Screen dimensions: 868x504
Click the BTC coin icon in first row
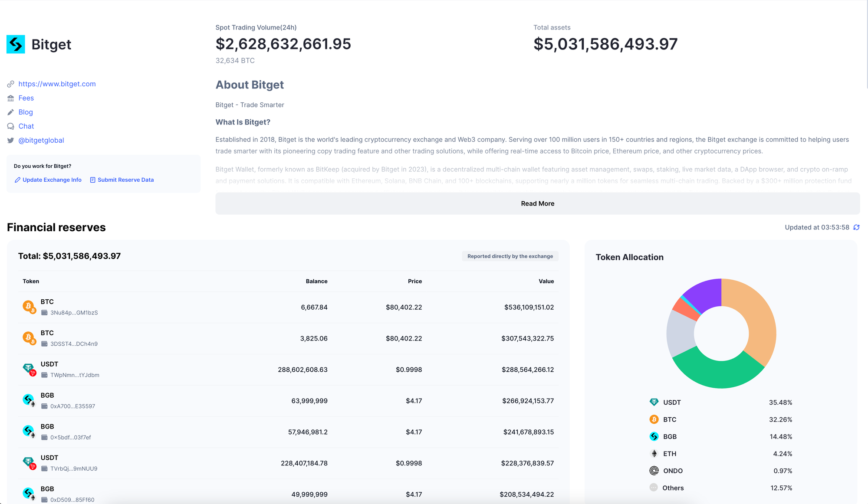29,307
